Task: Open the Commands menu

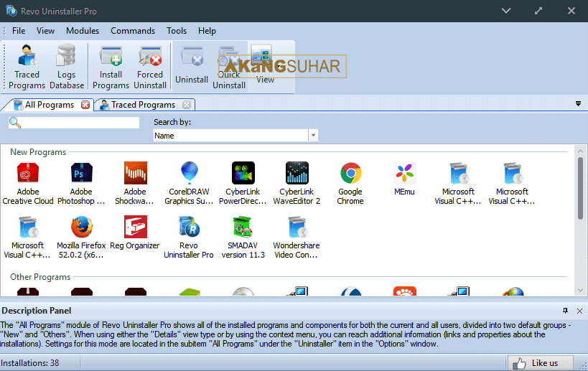Action: click(x=133, y=31)
